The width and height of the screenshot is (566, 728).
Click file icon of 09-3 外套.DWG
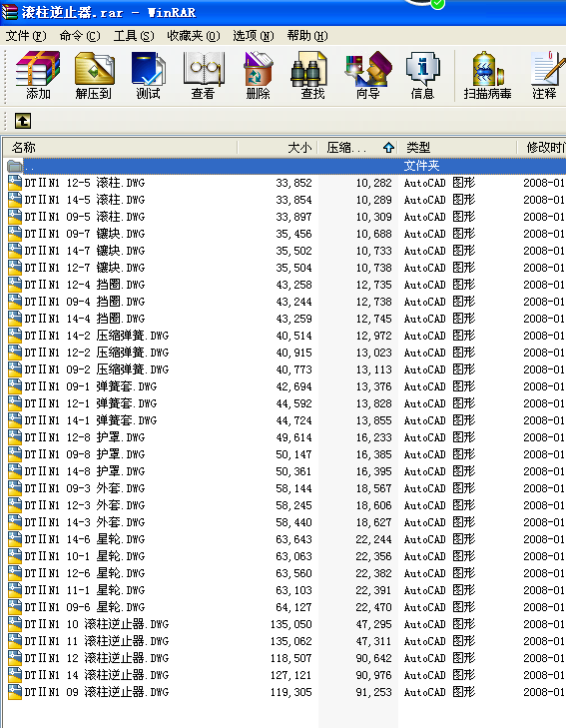coord(15,488)
